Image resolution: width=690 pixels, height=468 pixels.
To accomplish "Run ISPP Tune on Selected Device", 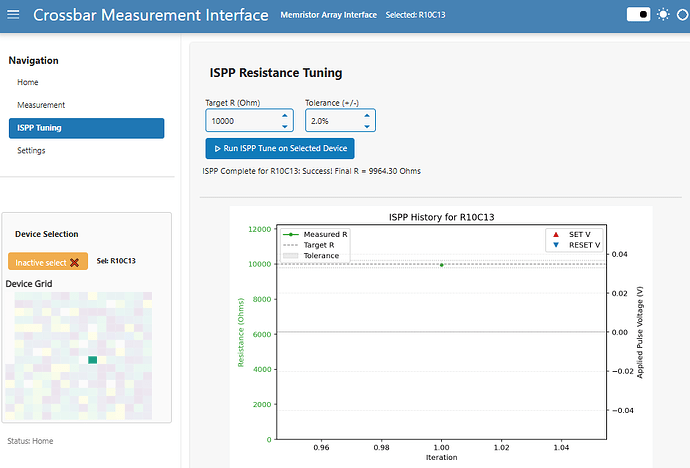I will click(x=280, y=149).
